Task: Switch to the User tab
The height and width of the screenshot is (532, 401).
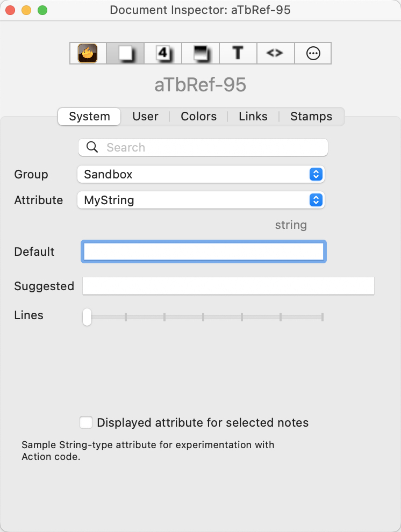Action: [145, 117]
